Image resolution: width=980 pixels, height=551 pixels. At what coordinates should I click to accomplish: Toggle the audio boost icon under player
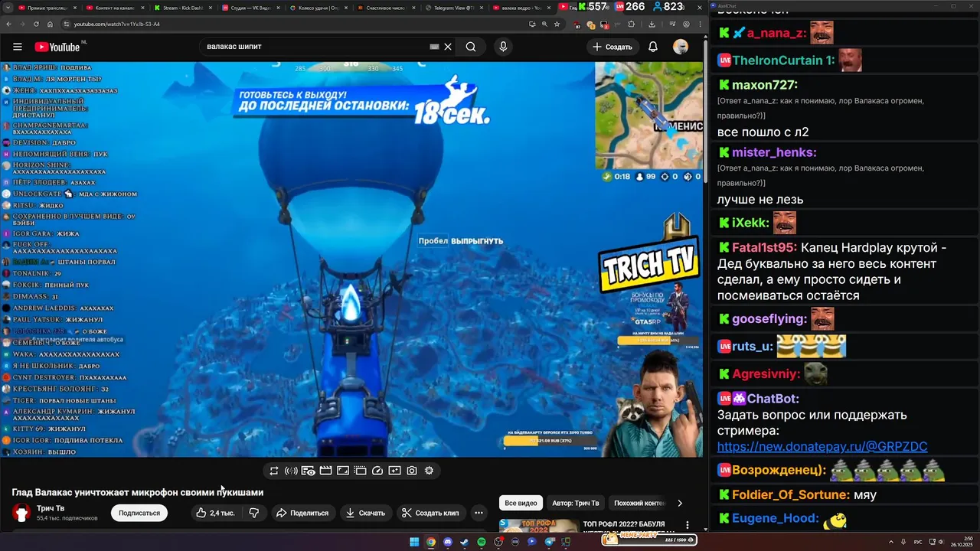(291, 471)
